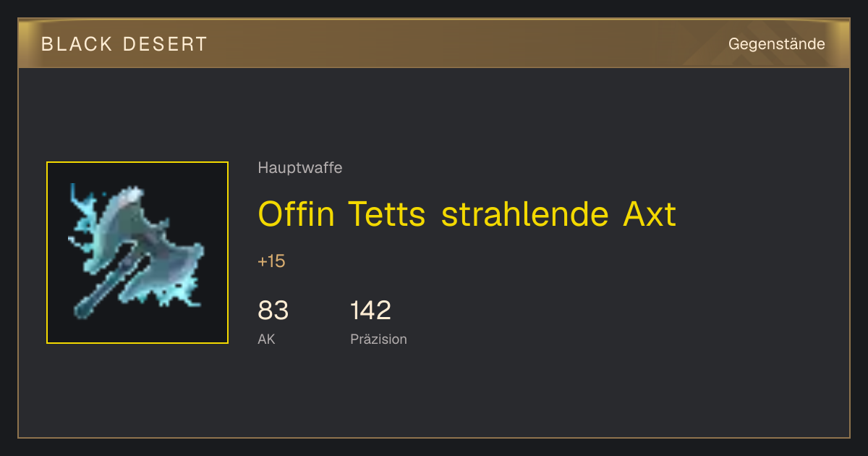The width and height of the screenshot is (868, 456).
Task: Select the +15 enhancement level text
Action: (x=271, y=261)
